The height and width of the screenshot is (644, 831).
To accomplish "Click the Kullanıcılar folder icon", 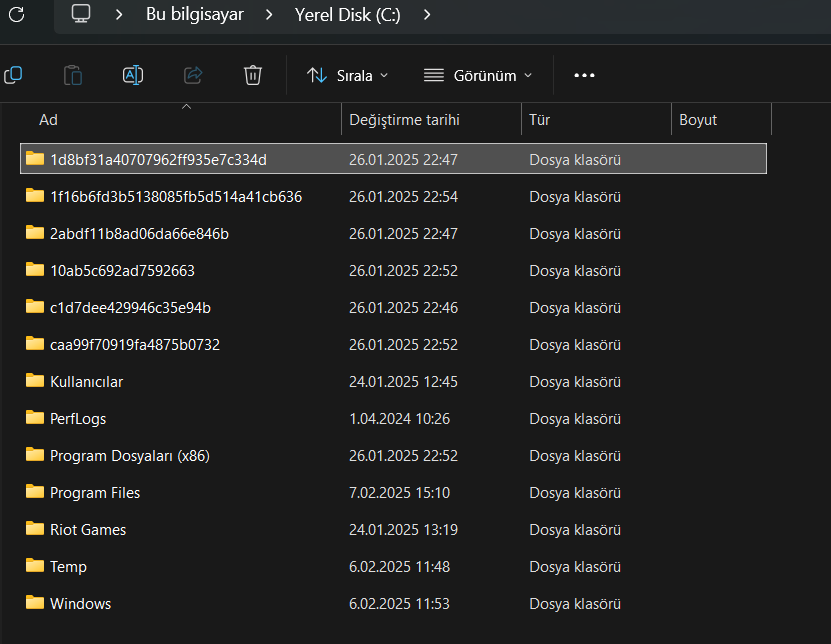I will tap(35, 381).
